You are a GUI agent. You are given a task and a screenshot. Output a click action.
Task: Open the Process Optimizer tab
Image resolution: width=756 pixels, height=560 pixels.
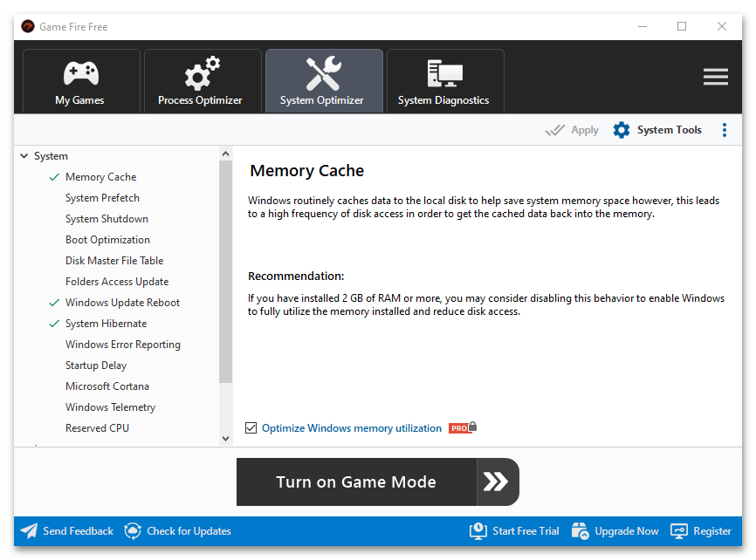pyautogui.click(x=201, y=81)
